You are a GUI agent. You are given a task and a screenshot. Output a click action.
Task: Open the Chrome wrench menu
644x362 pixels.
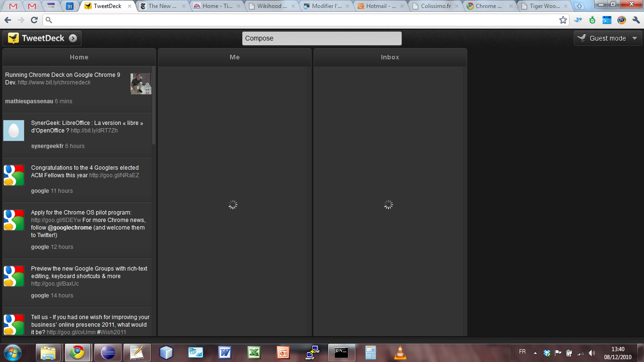click(x=636, y=20)
